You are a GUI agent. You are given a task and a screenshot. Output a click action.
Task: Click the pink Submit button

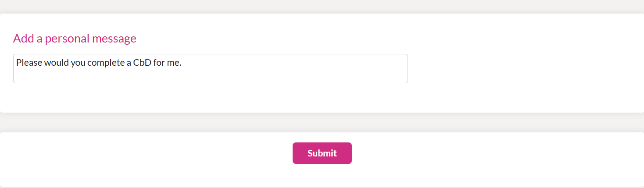point(322,153)
